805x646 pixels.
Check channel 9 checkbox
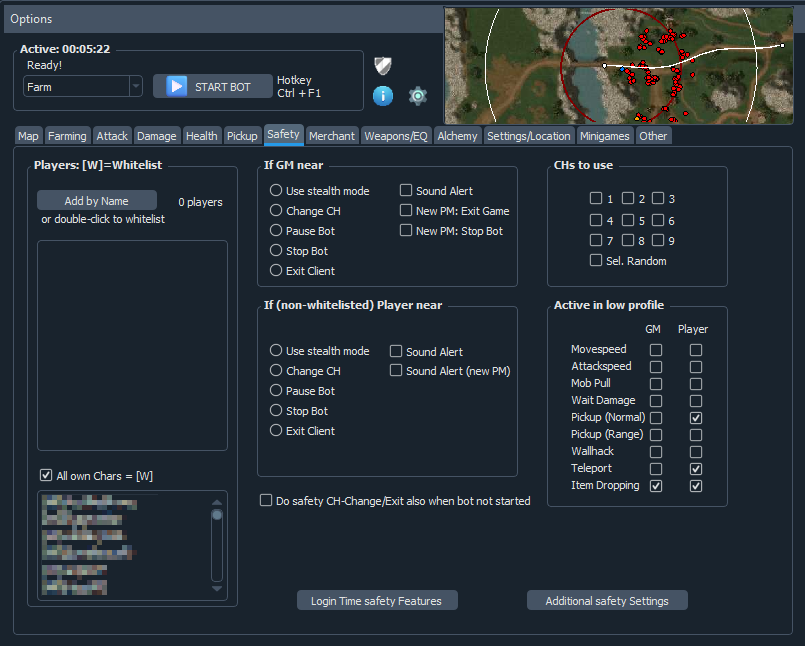click(658, 240)
